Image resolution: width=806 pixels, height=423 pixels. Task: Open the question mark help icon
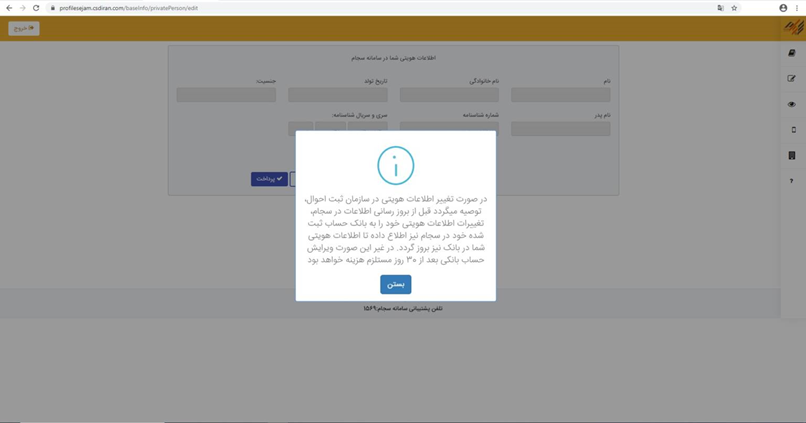[792, 181]
